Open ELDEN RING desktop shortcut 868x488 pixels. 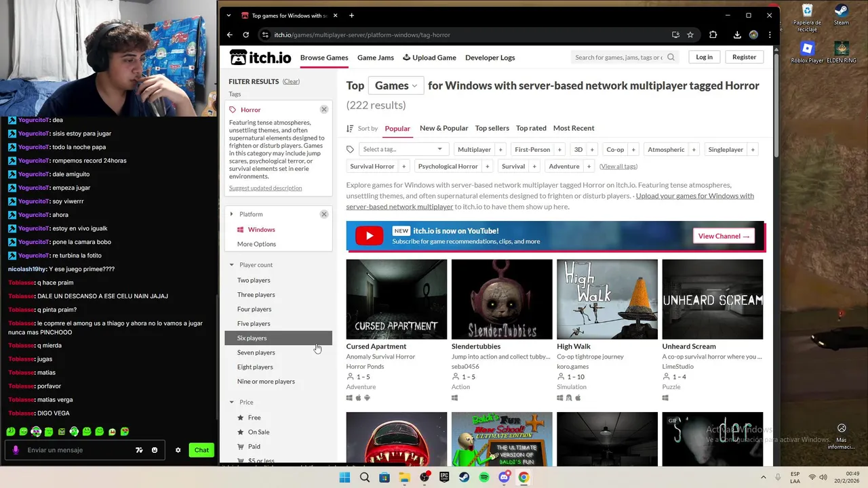click(842, 53)
